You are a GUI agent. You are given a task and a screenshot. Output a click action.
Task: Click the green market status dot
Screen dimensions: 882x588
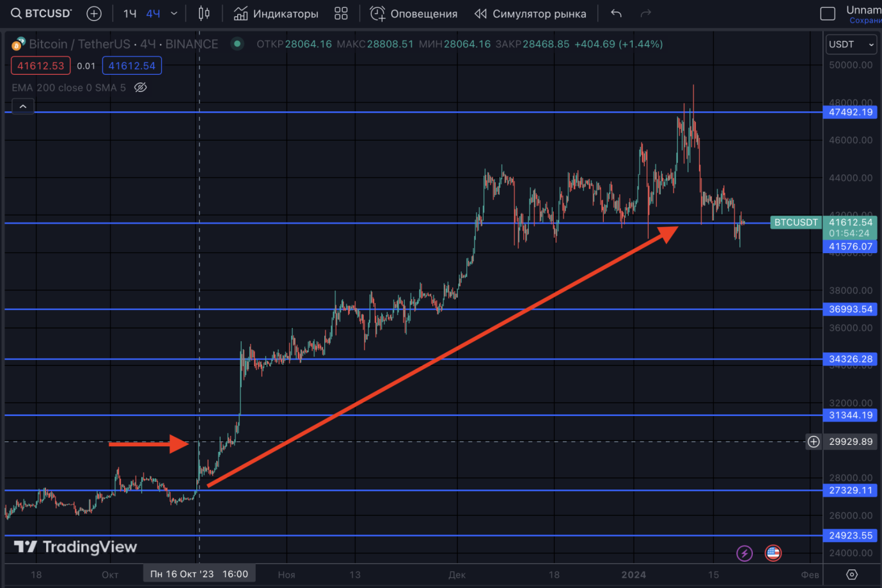pos(237,43)
